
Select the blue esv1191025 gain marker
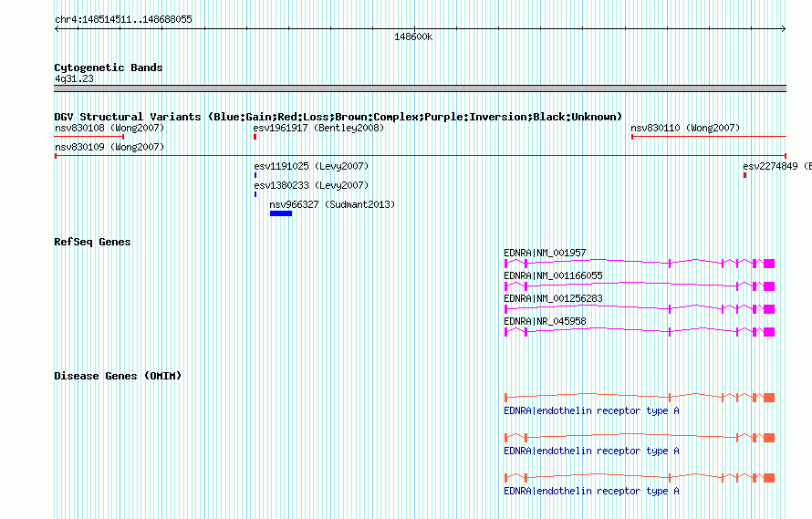tap(255, 175)
